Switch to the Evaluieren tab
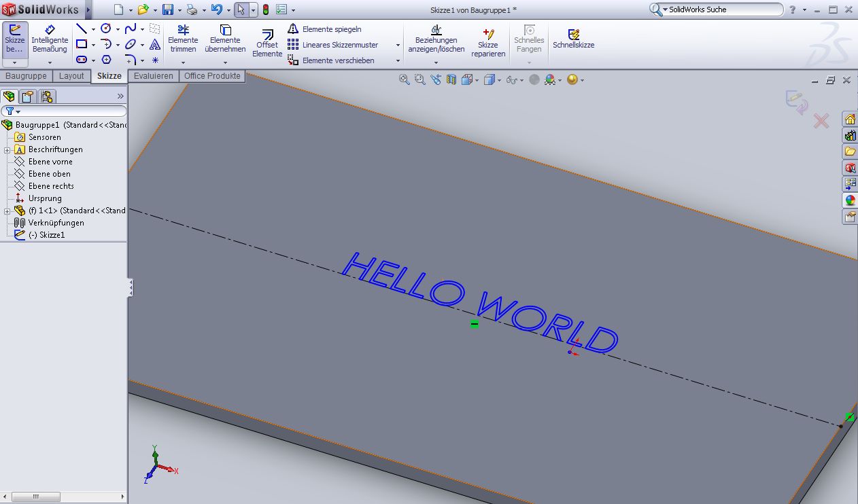 [154, 76]
